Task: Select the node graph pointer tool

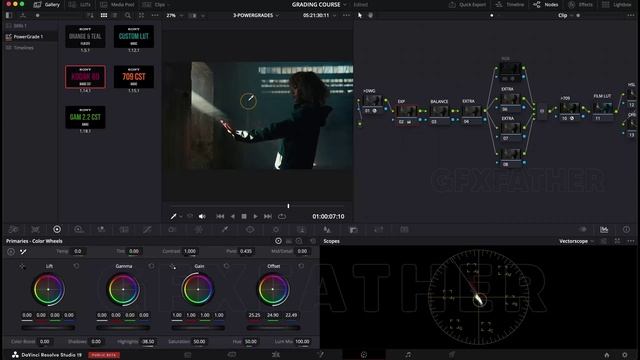Action: [x=360, y=15]
